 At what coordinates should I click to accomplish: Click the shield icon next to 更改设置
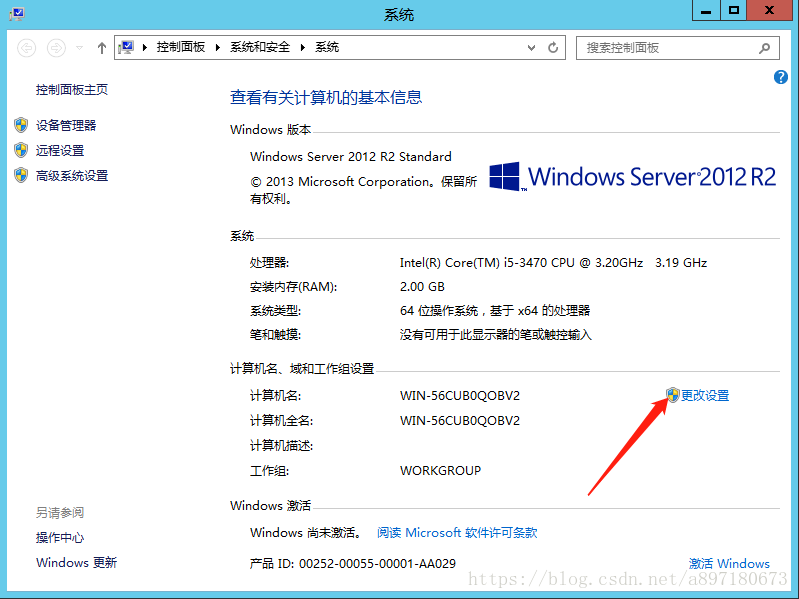pyautogui.click(x=673, y=395)
